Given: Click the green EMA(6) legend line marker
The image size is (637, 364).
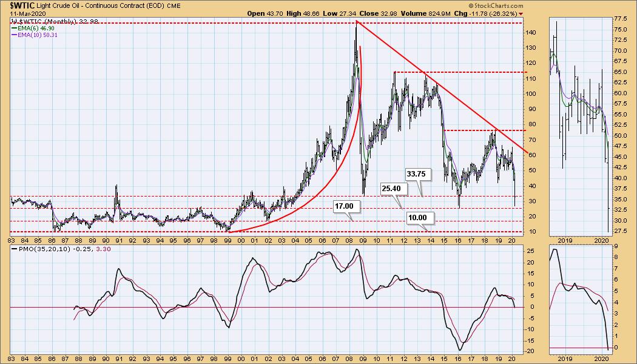Looking at the screenshot, I should 13,28.
